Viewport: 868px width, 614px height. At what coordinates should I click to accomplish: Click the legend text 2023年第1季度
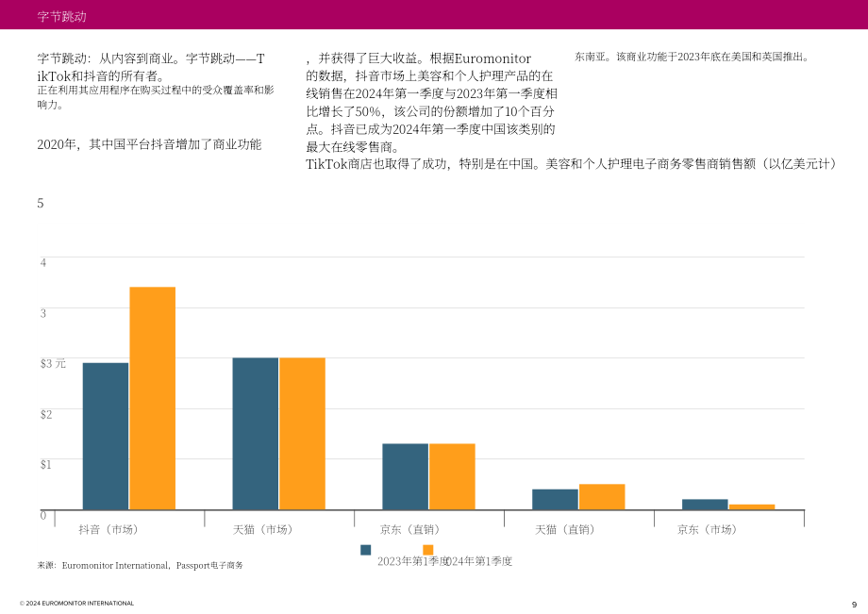coord(412,561)
